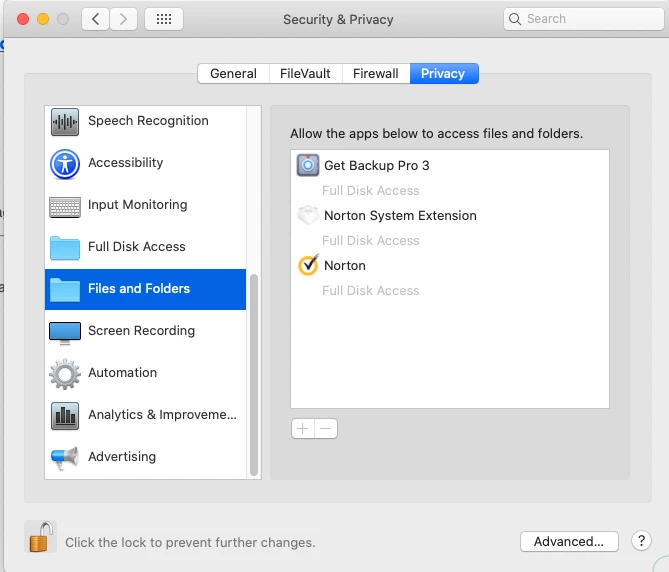Open the Advanced... settings button
The image size is (669, 572).
pyautogui.click(x=569, y=541)
